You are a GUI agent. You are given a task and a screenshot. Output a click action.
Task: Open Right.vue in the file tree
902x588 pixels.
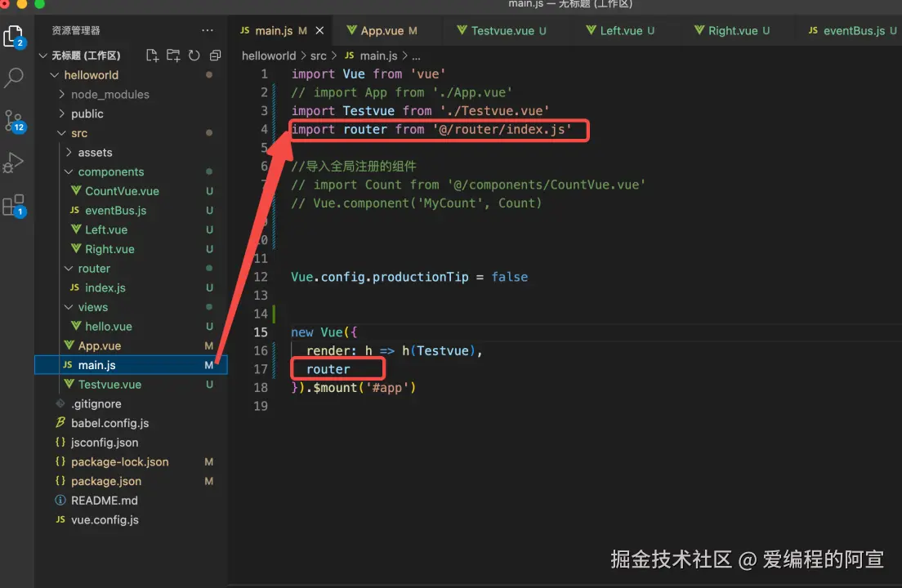[x=132, y=249]
